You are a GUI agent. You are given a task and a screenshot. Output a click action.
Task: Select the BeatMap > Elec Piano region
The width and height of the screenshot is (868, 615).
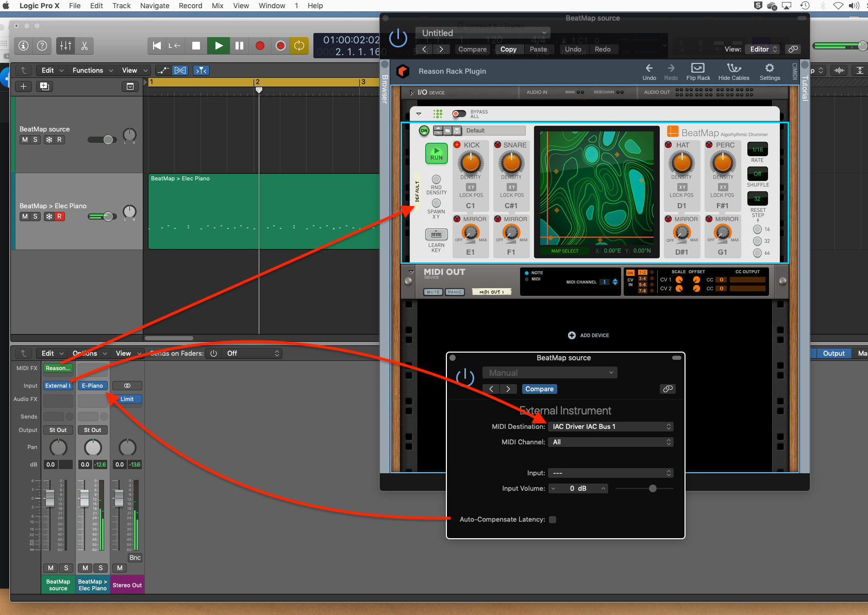click(x=264, y=211)
